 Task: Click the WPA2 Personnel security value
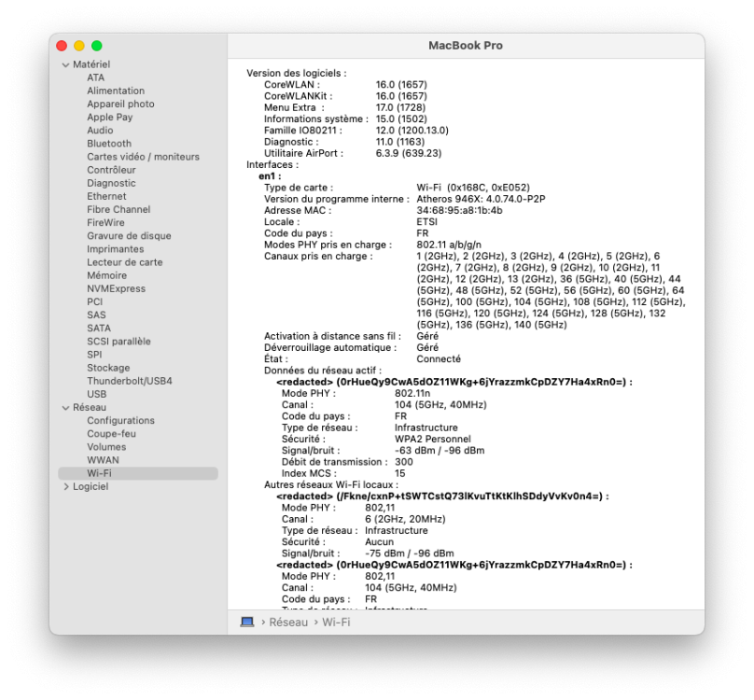point(432,440)
